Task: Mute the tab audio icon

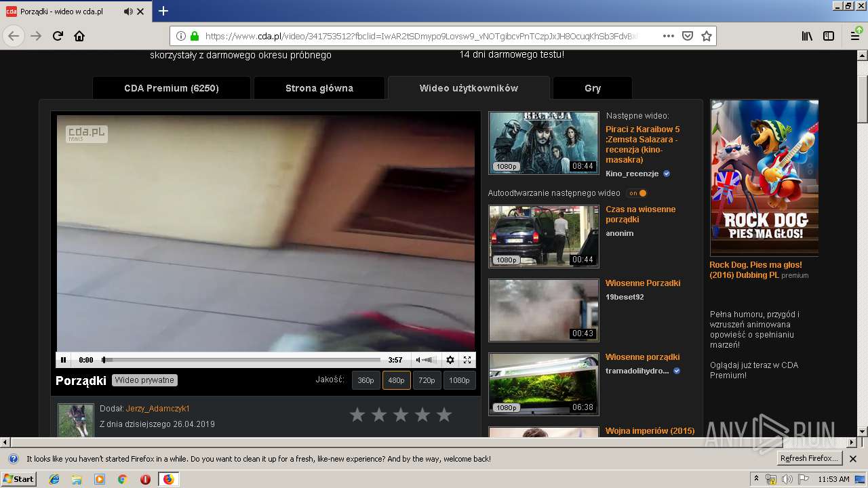Action: pyautogui.click(x=128, y=12)
